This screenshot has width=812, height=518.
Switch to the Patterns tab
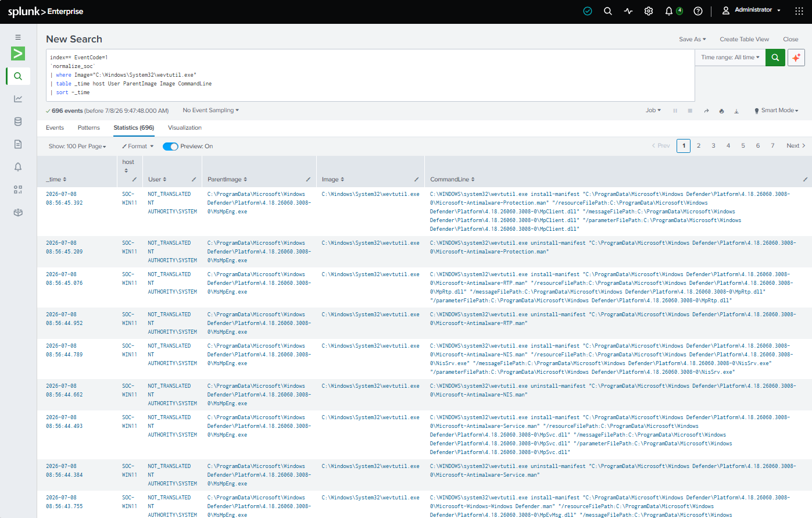tap(89, 128)
